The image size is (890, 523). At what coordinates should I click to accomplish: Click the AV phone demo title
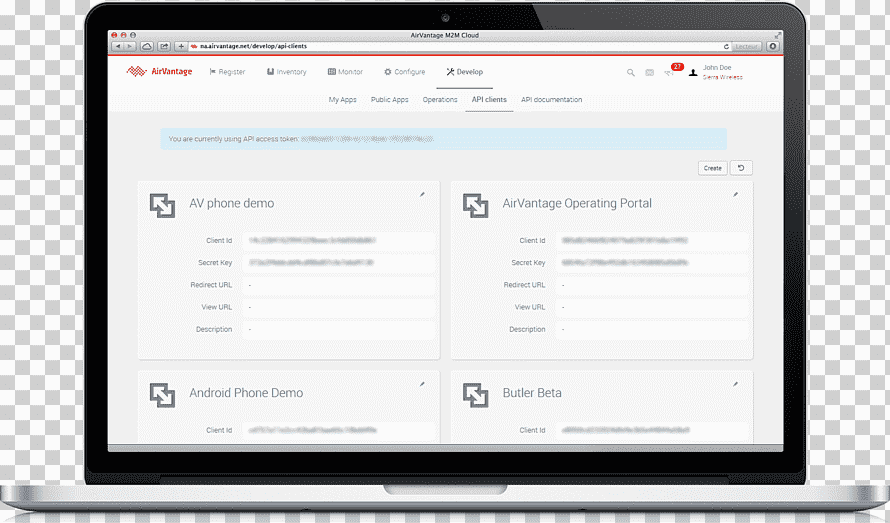coord(232,203)
